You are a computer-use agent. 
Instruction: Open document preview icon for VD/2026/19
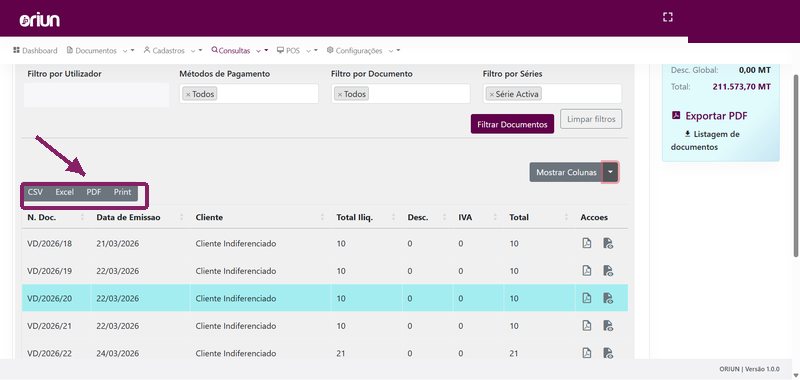point(608,270)
